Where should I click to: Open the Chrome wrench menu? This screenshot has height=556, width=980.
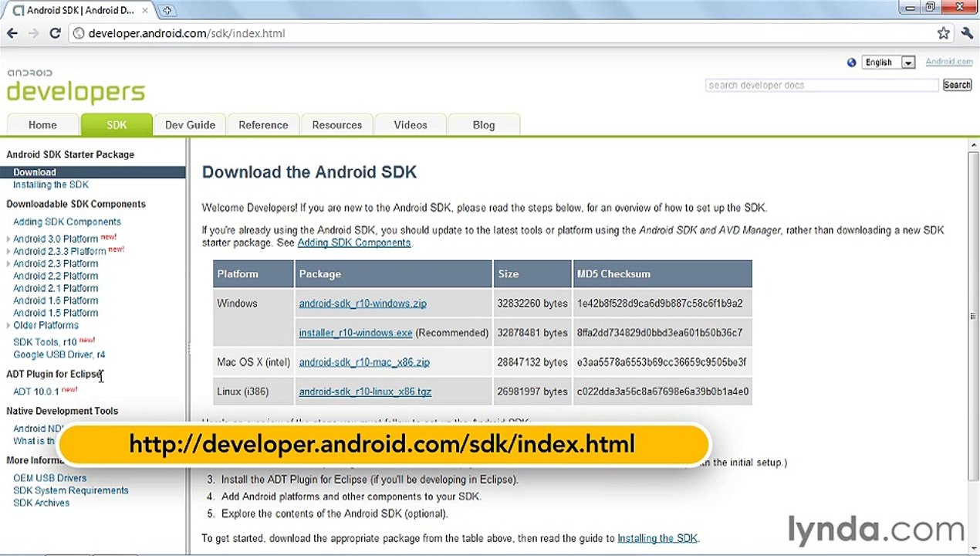(967, 33)
